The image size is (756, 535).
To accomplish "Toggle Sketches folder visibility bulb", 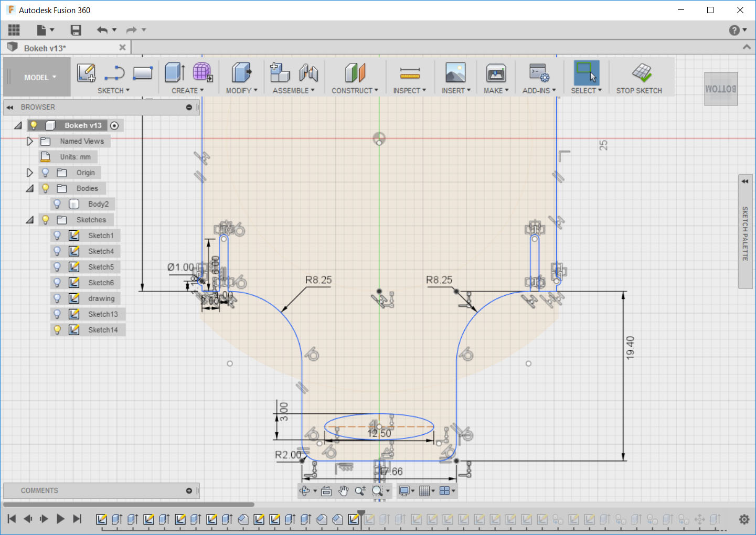I will (x=46, y=220).
